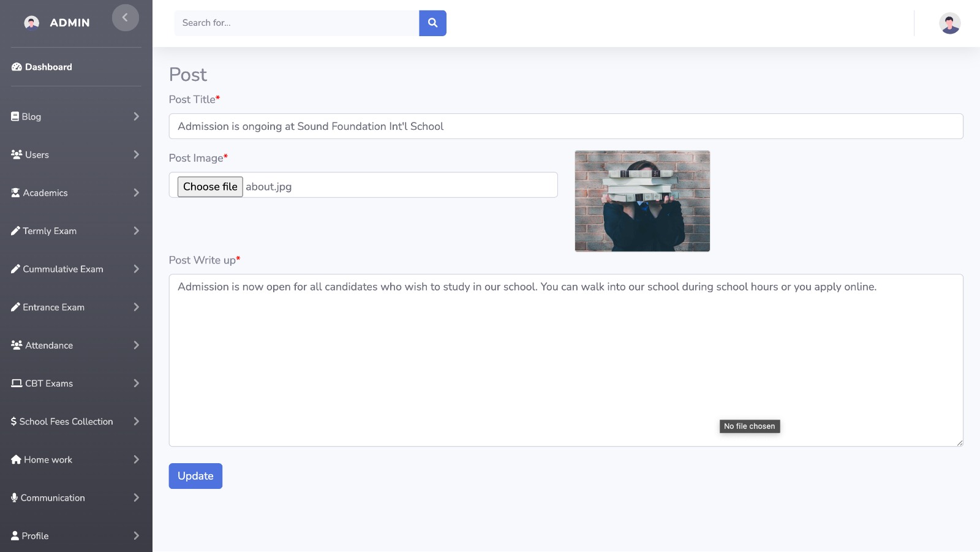
Task: Click inside the Post Write up textarea
Action: (x=566, y=360)
